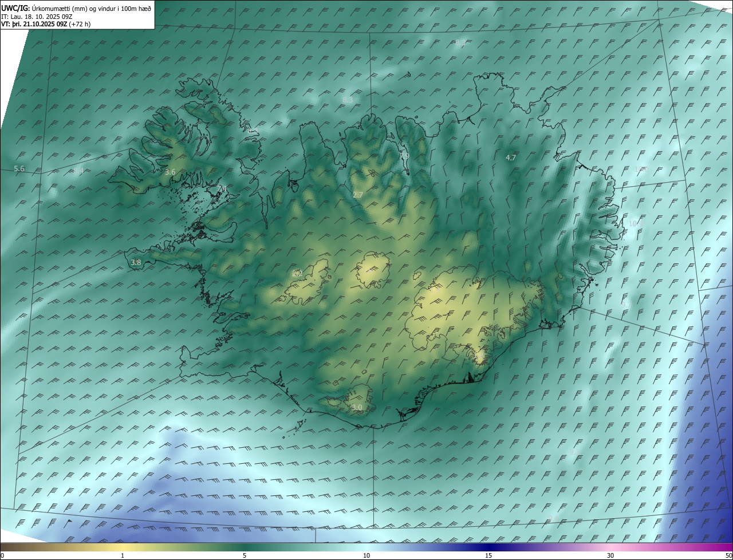Viewport: 733px width, 560px height.
Task: Click the '2.2' value on the western glacier
Action: click(297, 273)
